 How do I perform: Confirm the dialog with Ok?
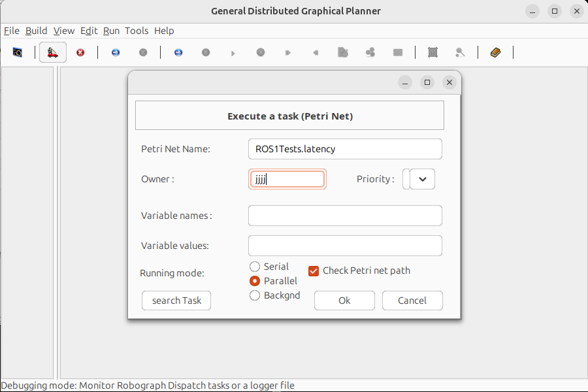click(344, 301)
